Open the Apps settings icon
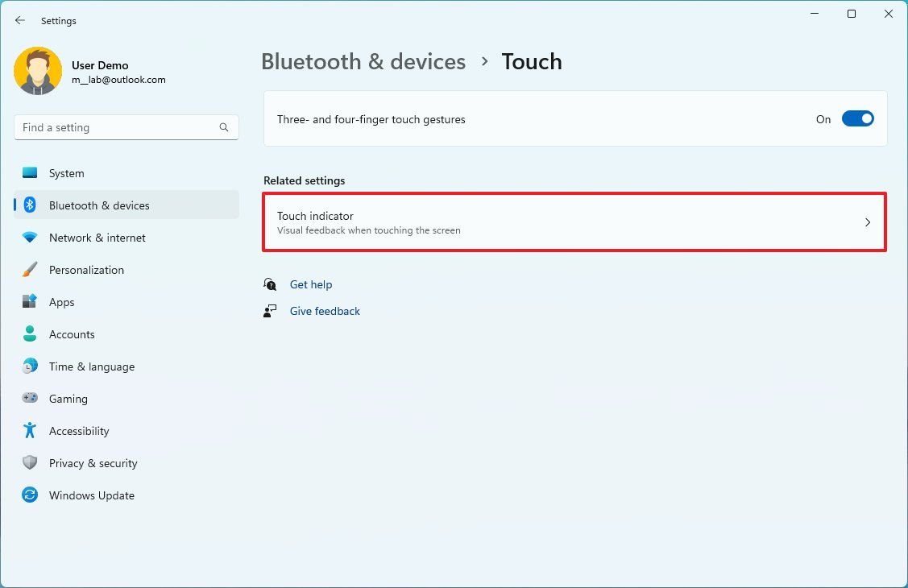 tap(29, 302)
